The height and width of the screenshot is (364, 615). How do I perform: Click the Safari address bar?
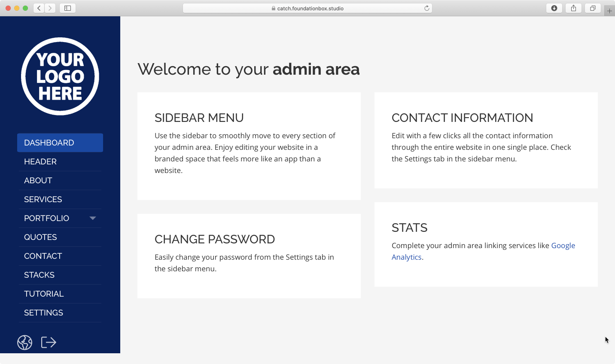(x=307, y=8)
